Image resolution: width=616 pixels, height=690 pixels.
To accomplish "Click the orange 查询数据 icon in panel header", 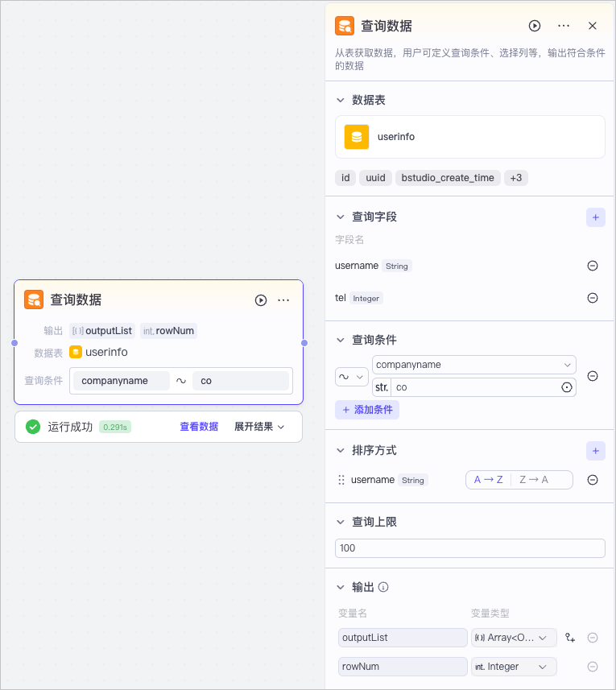I will [x=345, y=26].
